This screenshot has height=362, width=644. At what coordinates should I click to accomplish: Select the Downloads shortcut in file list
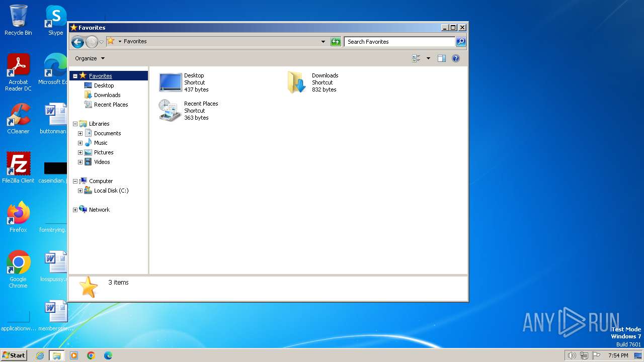(312, 82)
